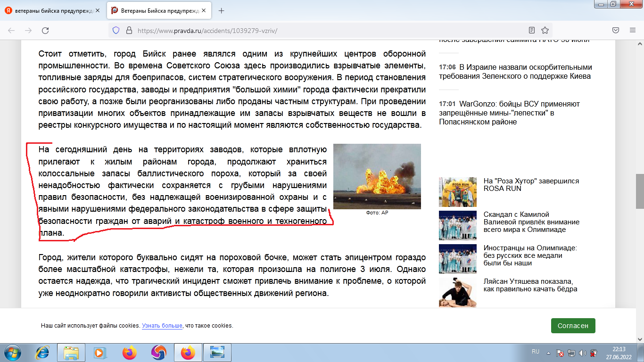Open a new browser tab
The image size is (644, 362).
222,10
